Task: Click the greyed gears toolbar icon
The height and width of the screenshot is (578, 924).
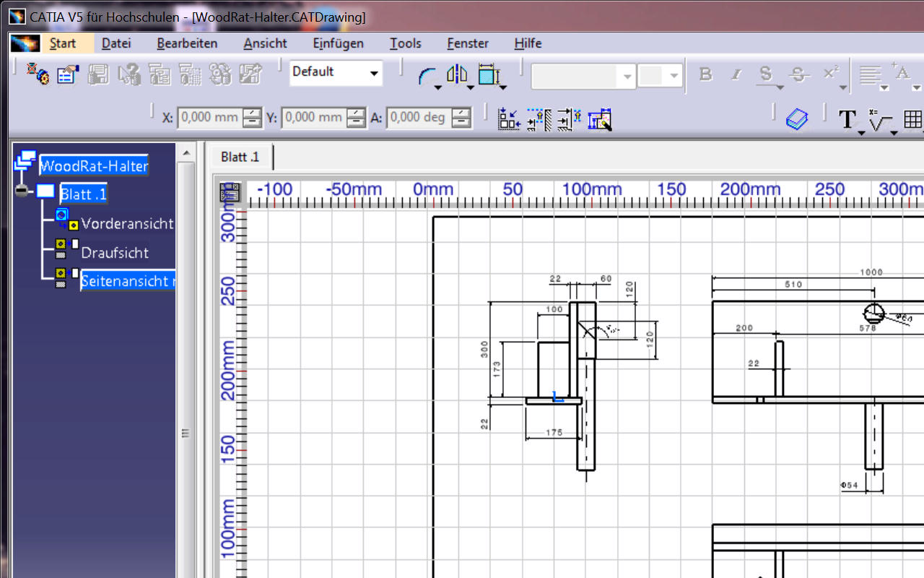Action: click(x=220, y=74)
